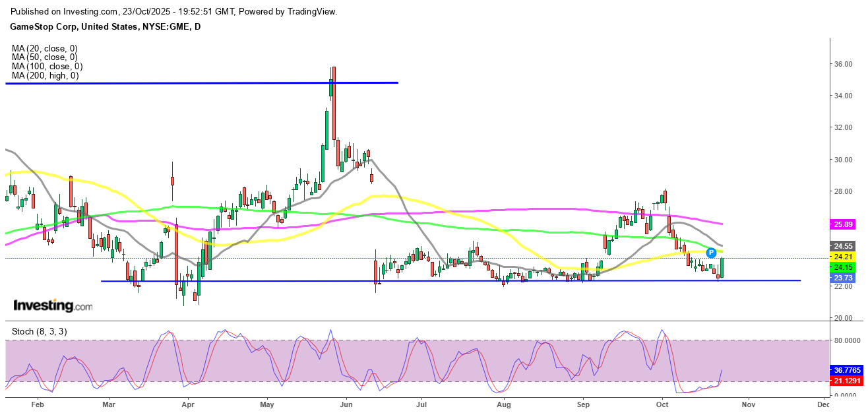The image size is (868, 413).
Task: Click the 80.0000 level on the stochastic axis
Action: click(847, 340)
